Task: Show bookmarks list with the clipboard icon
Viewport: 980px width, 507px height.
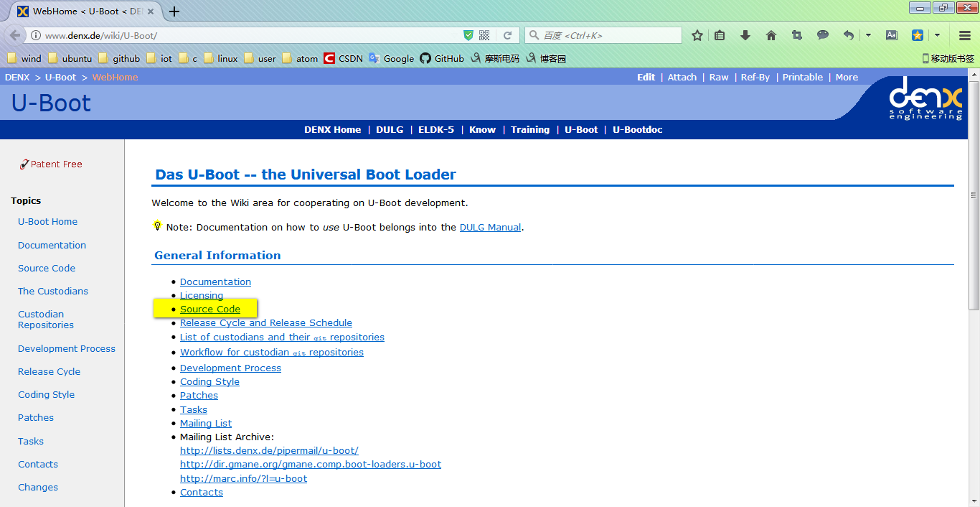Action: coord(720,35)
